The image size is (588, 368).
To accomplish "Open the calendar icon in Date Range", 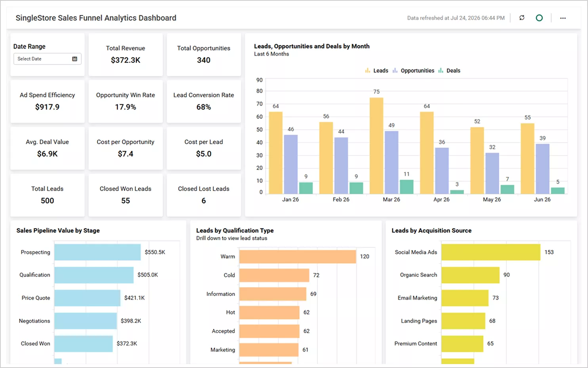I will pyautogui.click(x=74, y=59).
